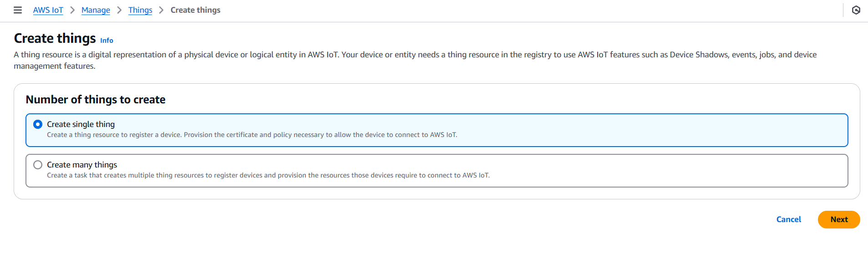
Task: Click the 'Number of things to create' heading
Action: [96, 100]
